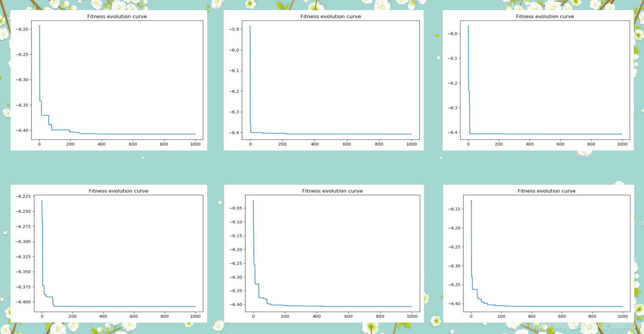Click the -6.225 y-axis tick label
This screenshot has height=334, width=644.
[23, 196]
